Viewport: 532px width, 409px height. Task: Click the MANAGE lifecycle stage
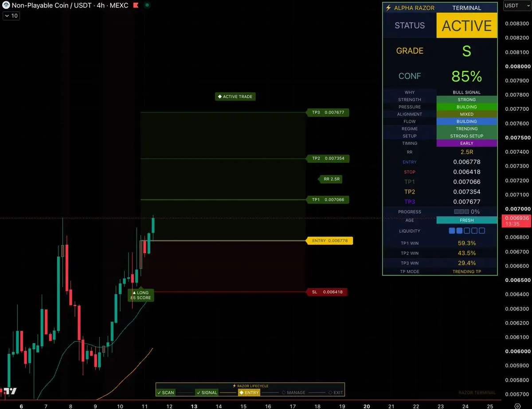coord(293,393)
